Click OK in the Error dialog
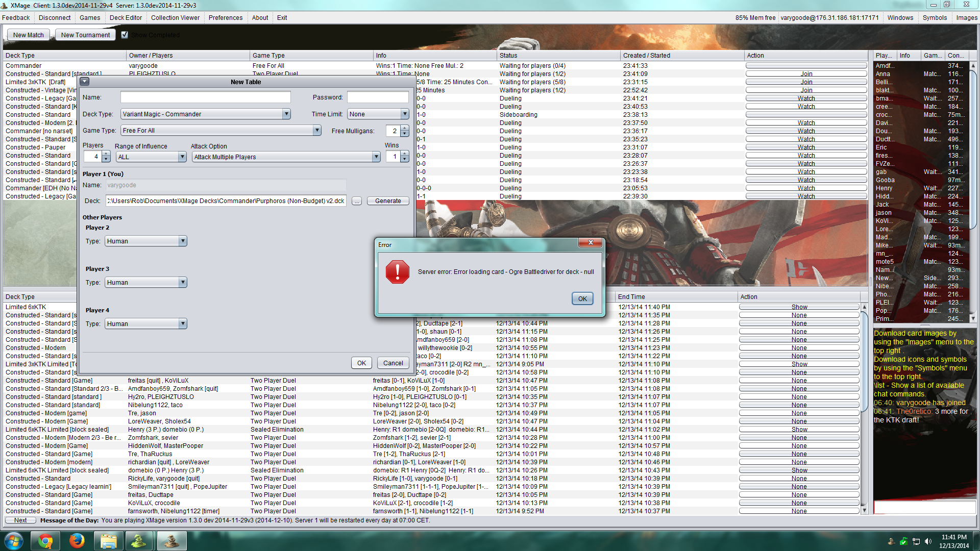The height and width of the screenshot is (551, 980). coord(582,298)
